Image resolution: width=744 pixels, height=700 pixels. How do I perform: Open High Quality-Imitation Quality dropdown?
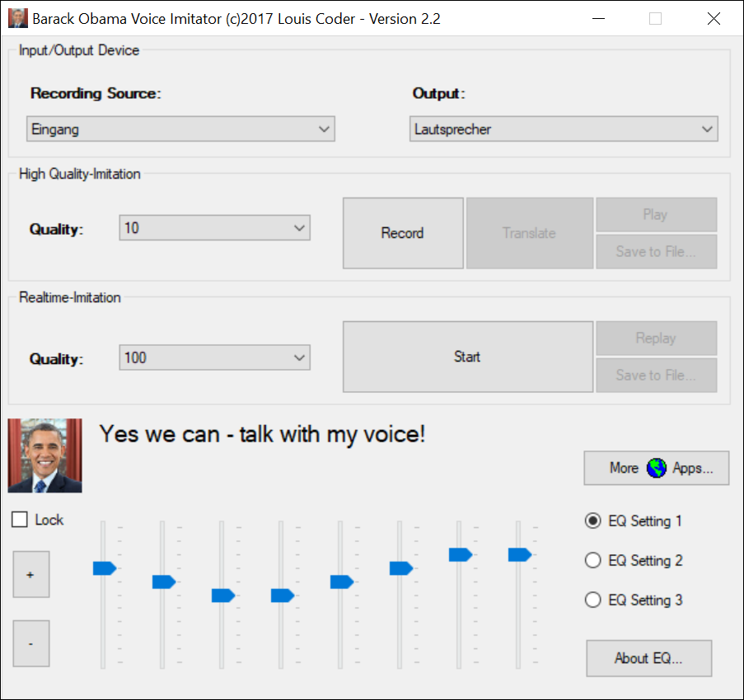tap(214, 228)
